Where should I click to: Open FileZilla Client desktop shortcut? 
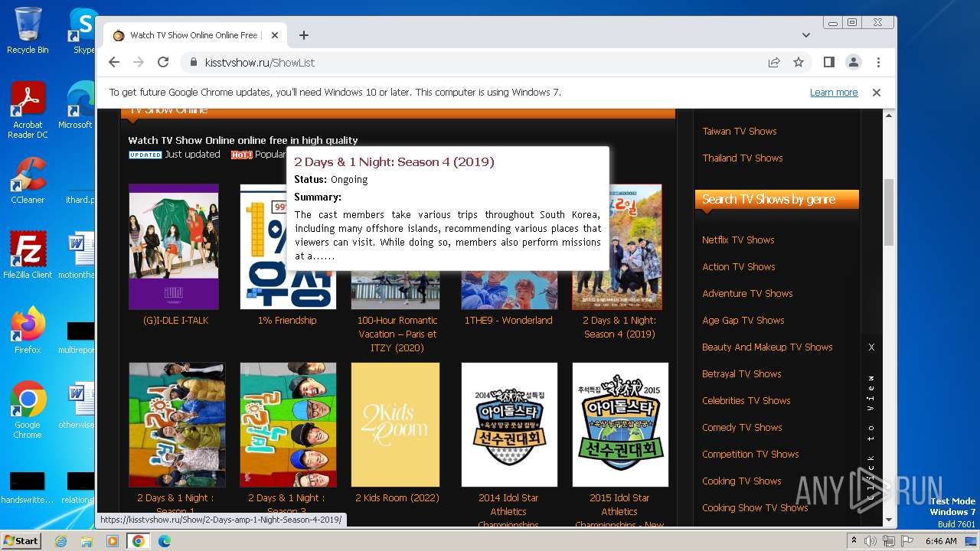click(x=28, y=256)
